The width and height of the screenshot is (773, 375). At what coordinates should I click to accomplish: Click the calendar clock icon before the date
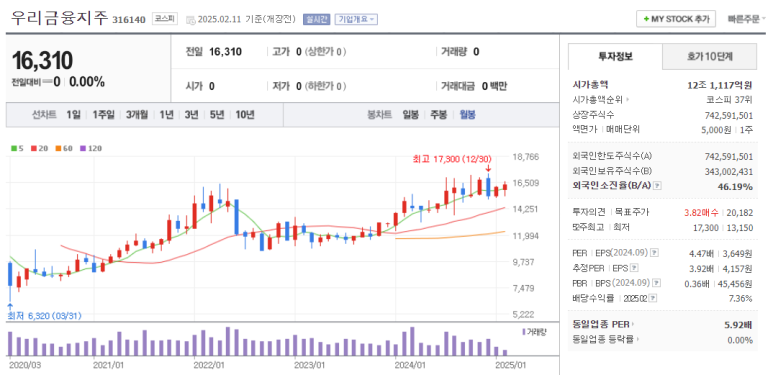(x=190, y=20)
